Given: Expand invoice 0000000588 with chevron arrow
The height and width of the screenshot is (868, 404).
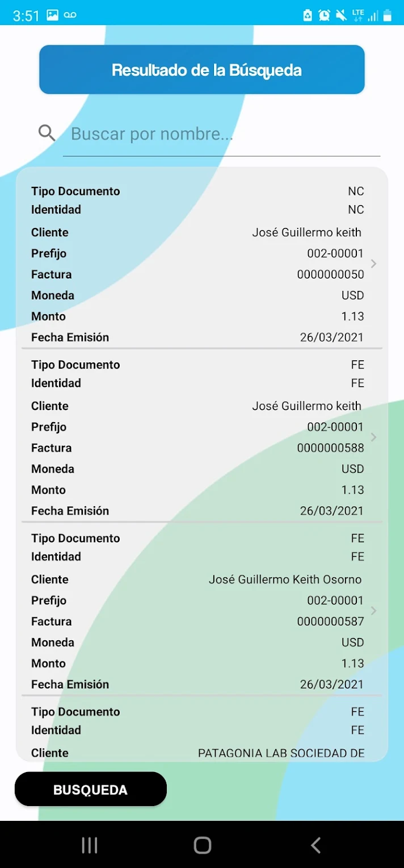Looking at the screenshot, I should [x=373, y=437].
